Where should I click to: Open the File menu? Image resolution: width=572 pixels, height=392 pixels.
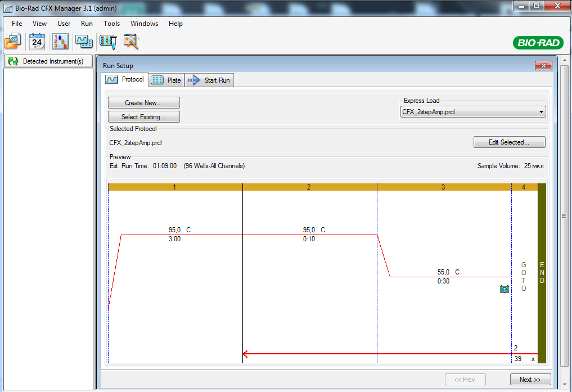coord(17,24)
